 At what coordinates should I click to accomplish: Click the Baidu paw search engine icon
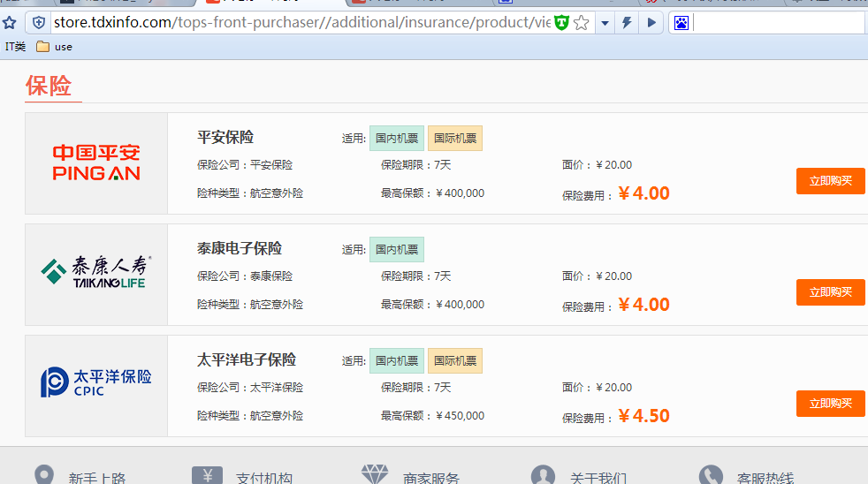[x=681, y=23]
